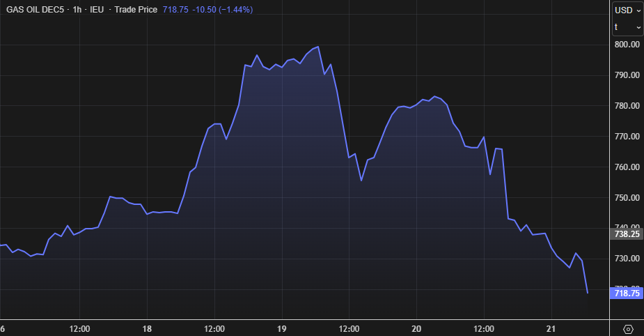Click the Trade Price legend label
The width and height of the screenshot is (644, 336).
(137, 10)
